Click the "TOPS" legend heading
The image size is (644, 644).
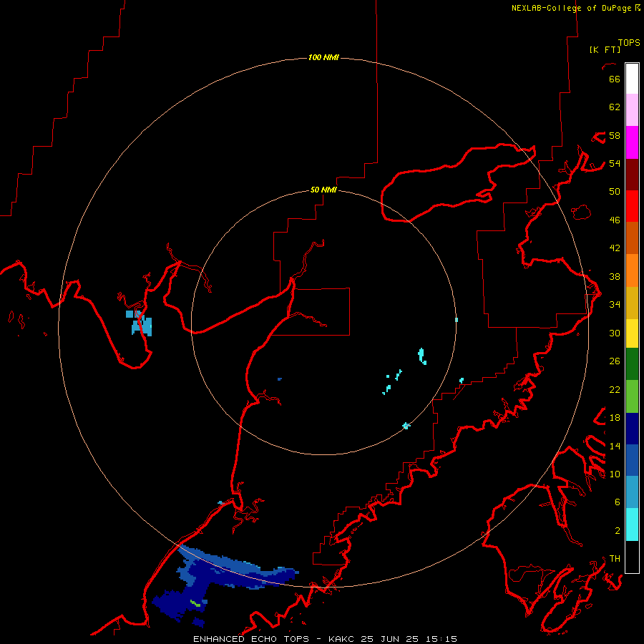(x=629, y=43)
